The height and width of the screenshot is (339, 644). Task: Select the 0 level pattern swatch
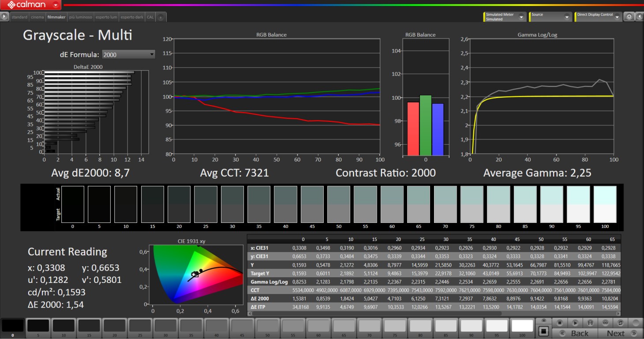tap(13, 328)
